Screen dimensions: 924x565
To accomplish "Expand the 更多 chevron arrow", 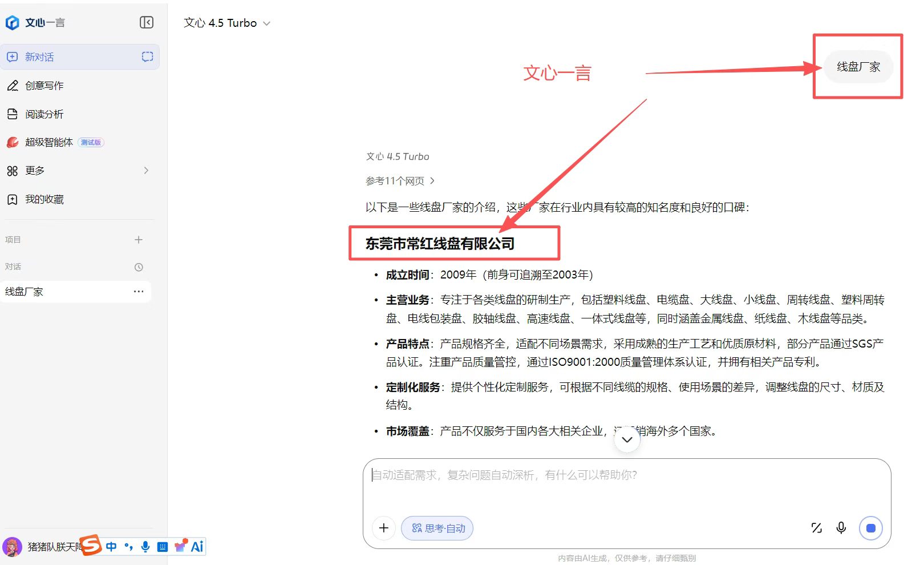I will tap(146, 171).
